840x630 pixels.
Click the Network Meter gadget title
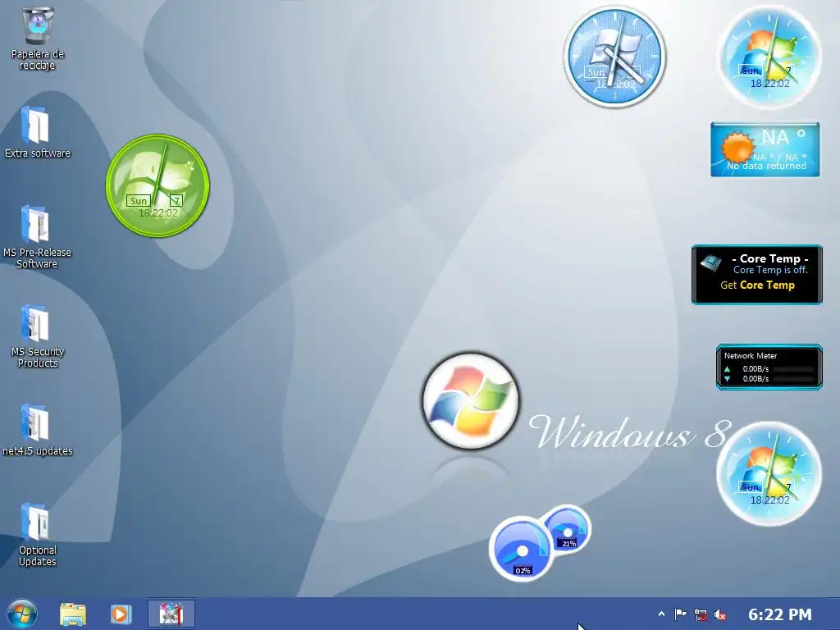(750, 356)
